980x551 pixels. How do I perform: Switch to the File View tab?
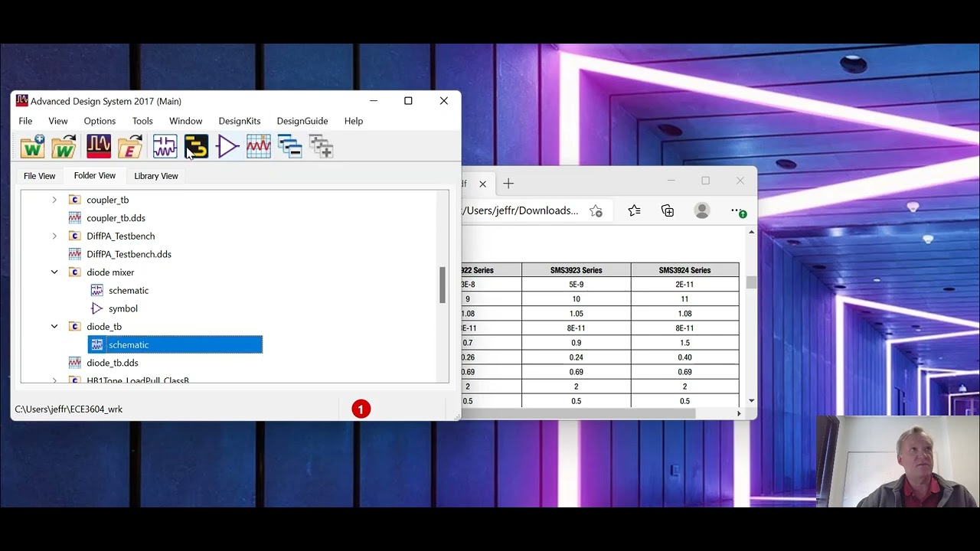[40, 176]
